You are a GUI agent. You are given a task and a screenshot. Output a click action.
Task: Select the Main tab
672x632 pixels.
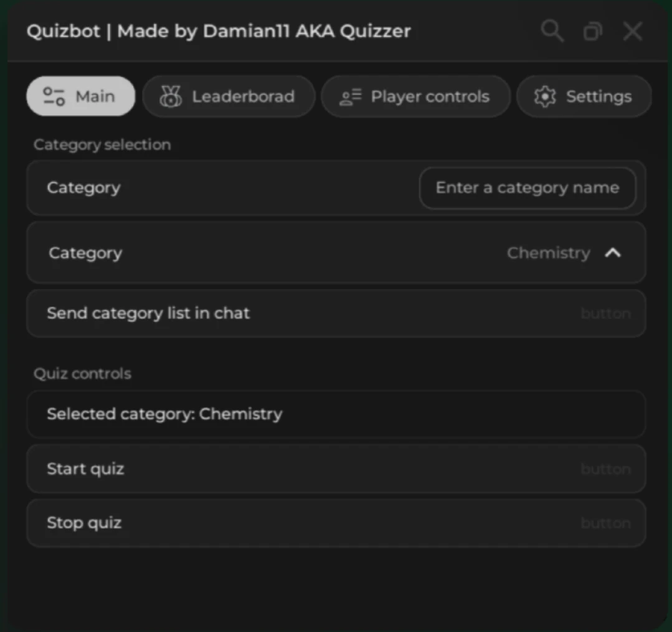(80, 97)
